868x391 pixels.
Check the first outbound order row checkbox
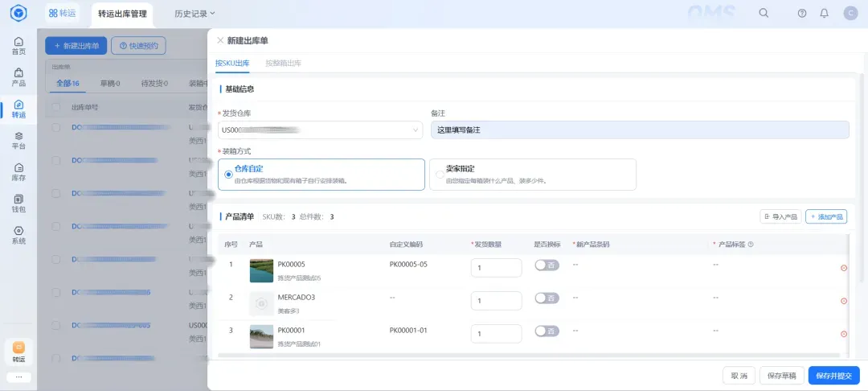[x=56, y=127]
